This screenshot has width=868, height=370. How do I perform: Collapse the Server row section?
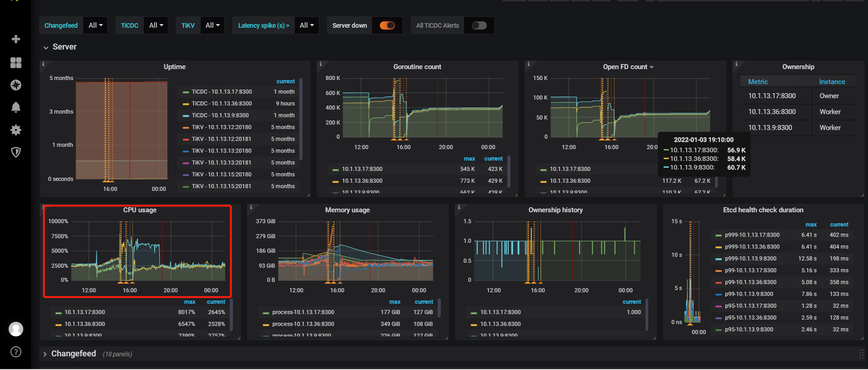tap(60, 47)
